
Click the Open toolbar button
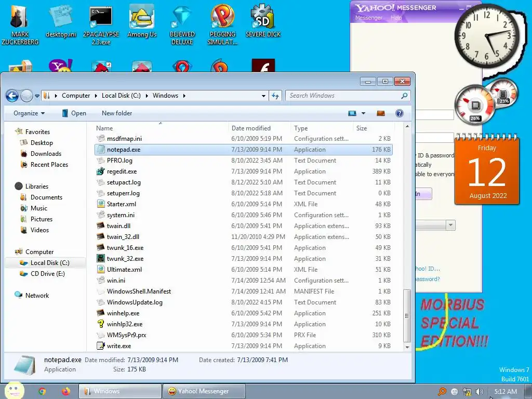74,113
